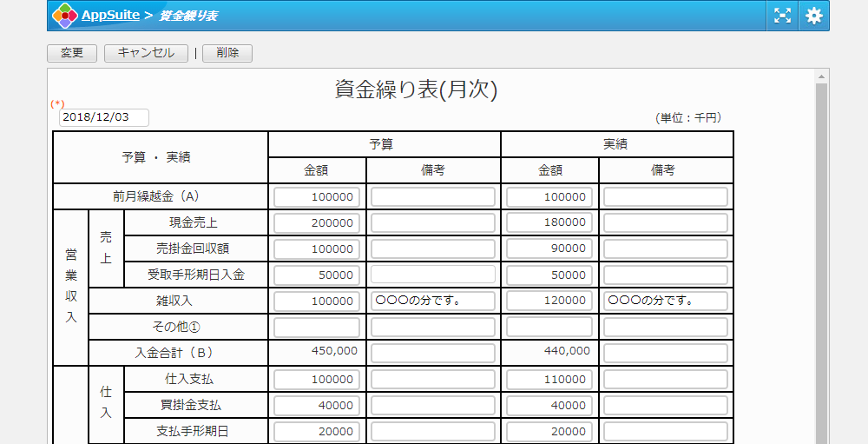The image size is (868, 444).
Task: Toggle fullscreen view icon
Action: [783, 16]
